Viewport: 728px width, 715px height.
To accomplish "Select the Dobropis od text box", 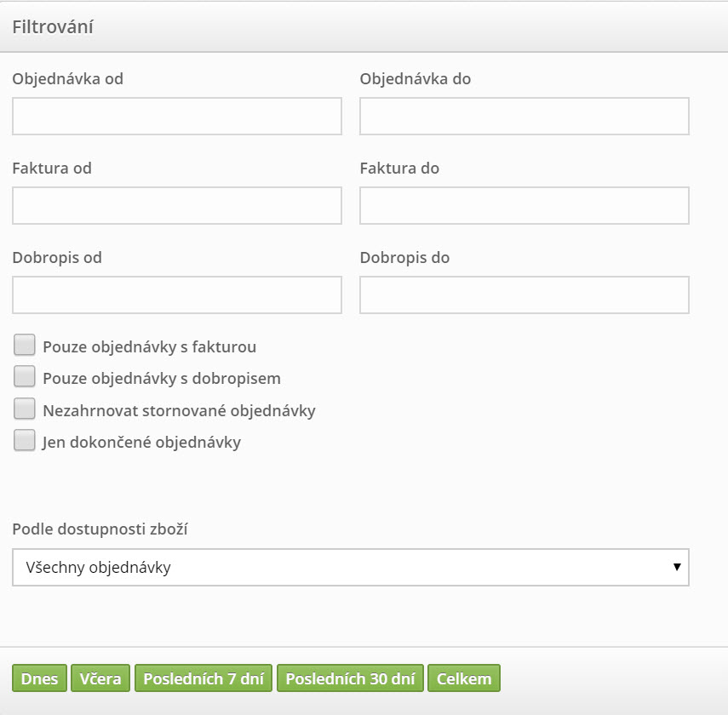I will (177, 295).
